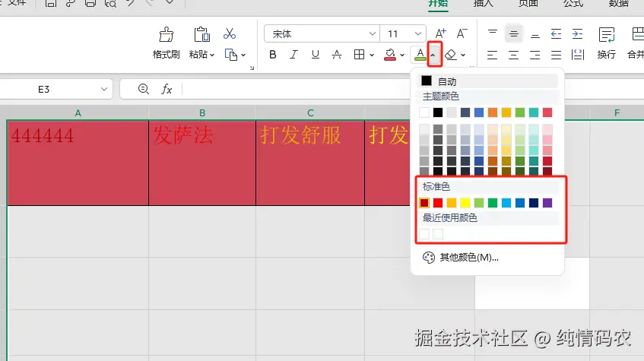The width and height of the screenshot is (644, 361).
Task: Select the cell containing 打发舒服
Action: 310,163
